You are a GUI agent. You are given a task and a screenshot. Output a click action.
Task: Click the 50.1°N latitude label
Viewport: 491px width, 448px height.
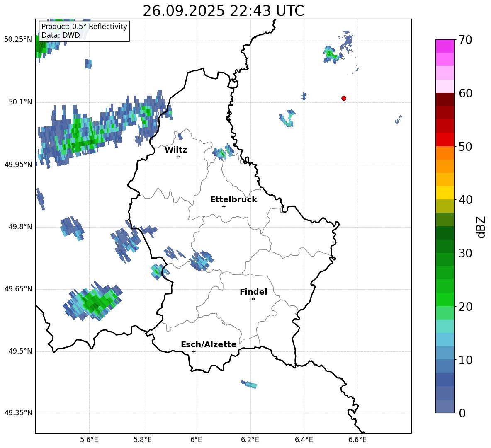[x=20, y=102]
